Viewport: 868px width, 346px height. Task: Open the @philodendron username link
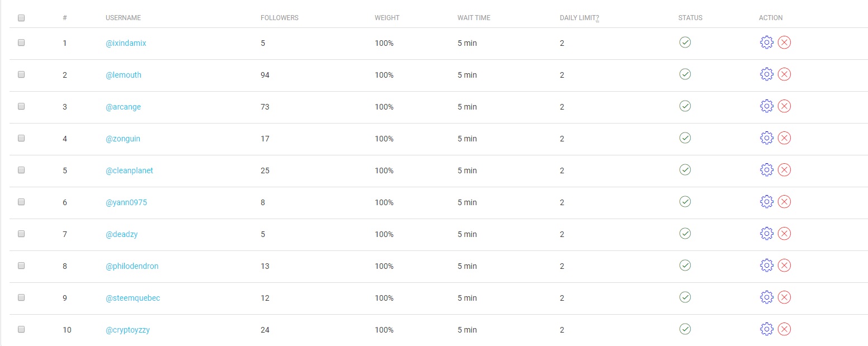click(x=132, y=266)
